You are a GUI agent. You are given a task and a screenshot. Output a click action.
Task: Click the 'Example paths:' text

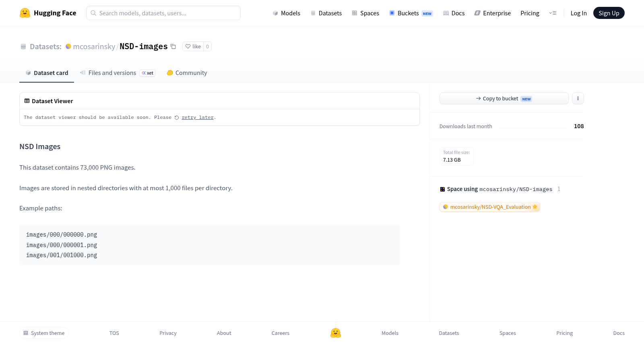[41, 208]
